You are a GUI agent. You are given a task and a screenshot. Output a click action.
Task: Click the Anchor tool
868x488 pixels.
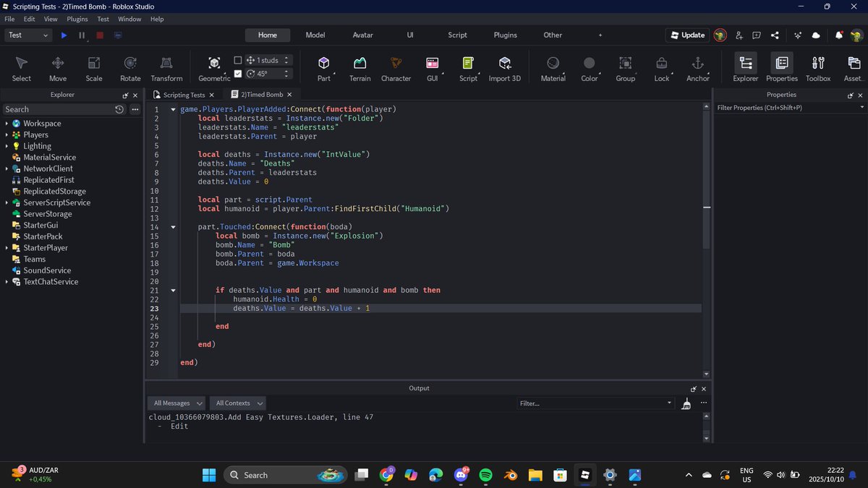[x=698, y=69]
